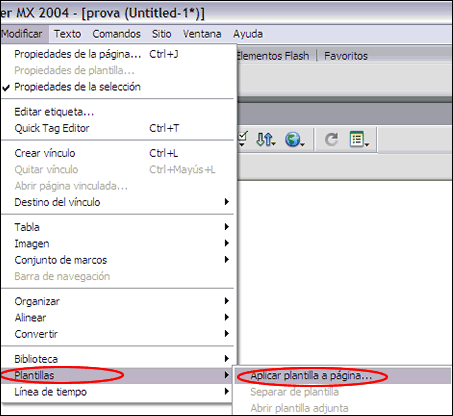453x416 pixels.
Task: Open the Comandos menu
Action: (x=116, y=34)
